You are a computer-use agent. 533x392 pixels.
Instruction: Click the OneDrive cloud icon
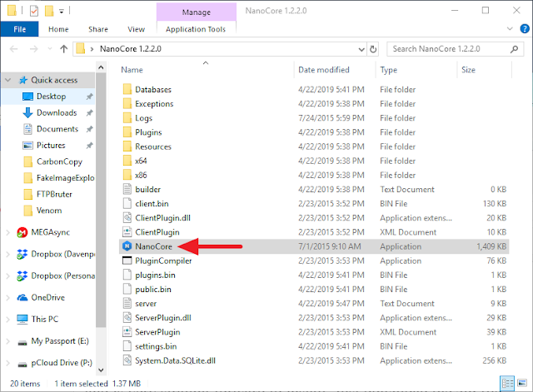22,298
